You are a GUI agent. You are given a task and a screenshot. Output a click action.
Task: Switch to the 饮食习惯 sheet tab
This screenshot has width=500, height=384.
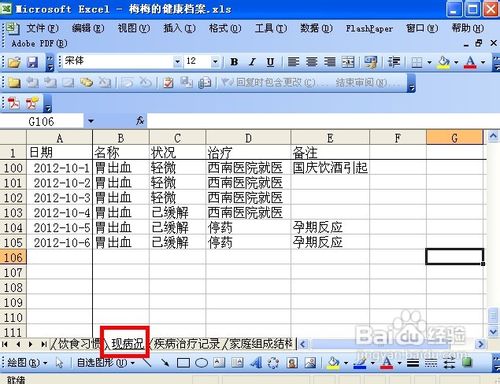tap(79, 344)
